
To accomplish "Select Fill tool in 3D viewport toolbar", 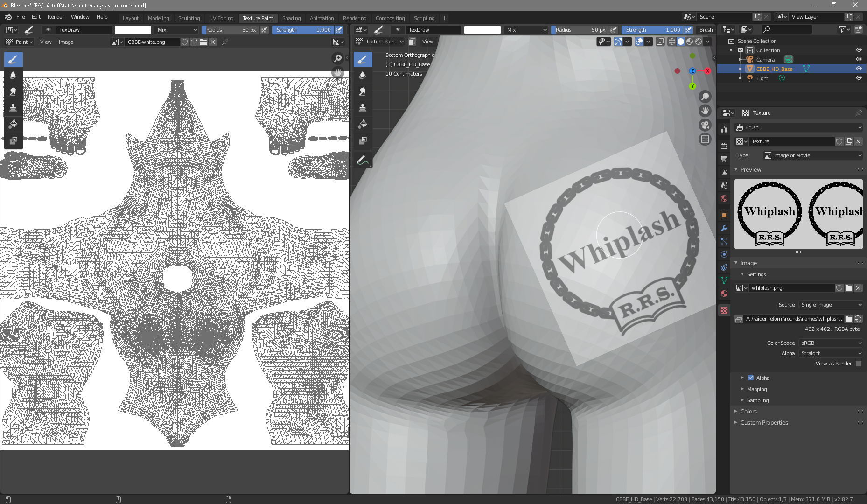I will click(x=363, y=124).
